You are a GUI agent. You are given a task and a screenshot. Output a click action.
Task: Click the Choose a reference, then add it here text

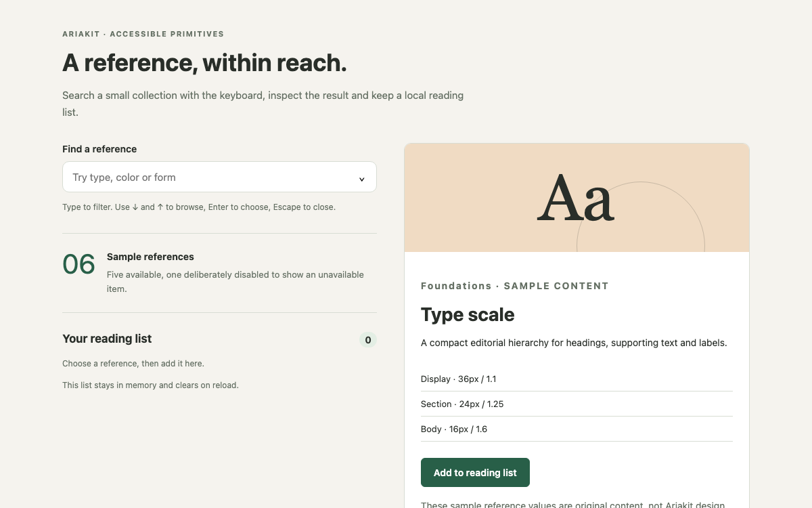(133, 364)
